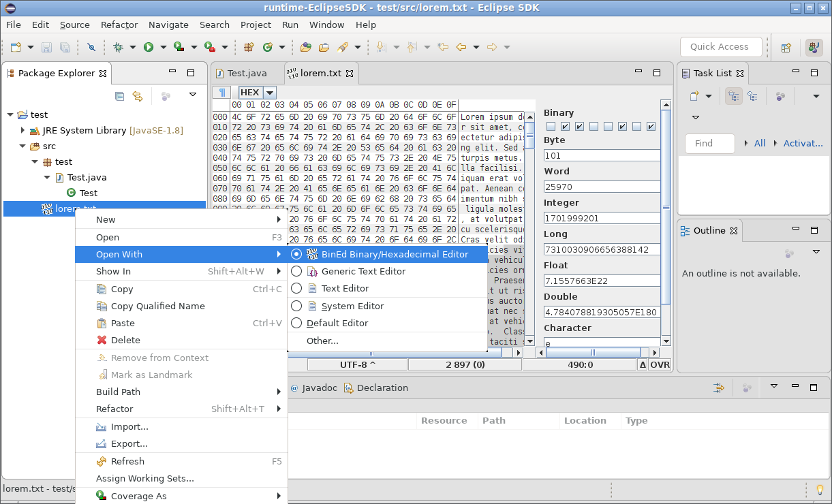Viewport: 832px width, 504px height.
Task: Open the Navigate menu in the menu bar
Action: coord(168,25)
